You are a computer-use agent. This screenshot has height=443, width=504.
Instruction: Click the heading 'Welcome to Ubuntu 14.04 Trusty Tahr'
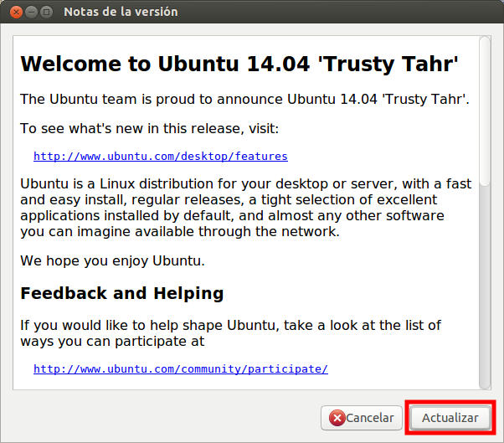point(239,64)
